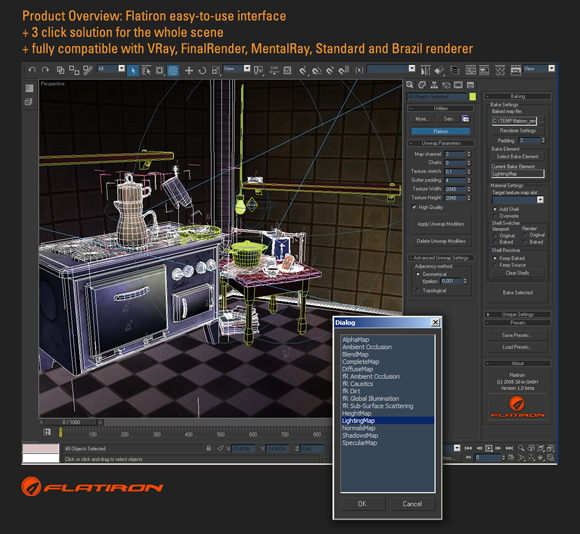This screenshot has height=534, width=580.
Task: Click the Redo arrow icon
Action: point(45,70)
